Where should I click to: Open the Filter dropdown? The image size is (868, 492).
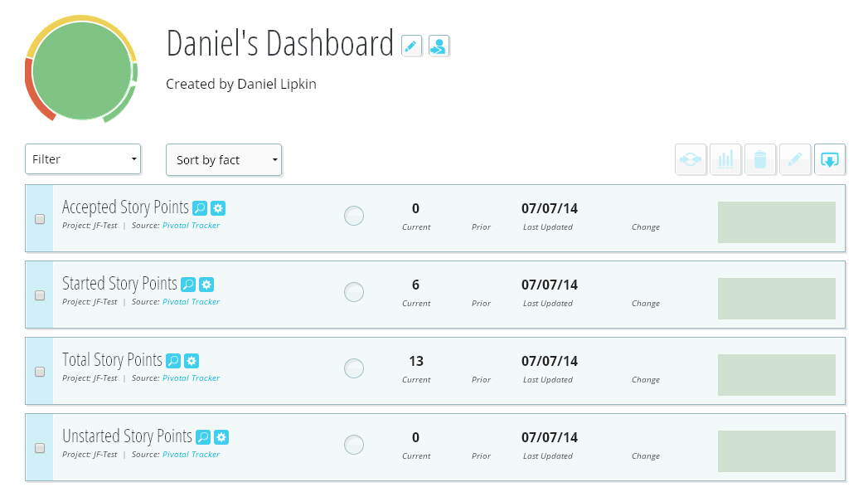coord(83,159)
